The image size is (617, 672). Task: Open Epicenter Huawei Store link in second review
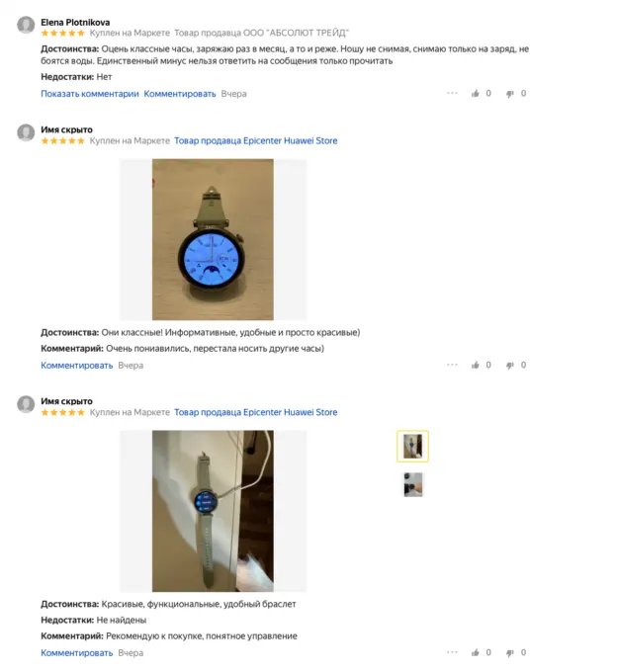pos(255,140)
